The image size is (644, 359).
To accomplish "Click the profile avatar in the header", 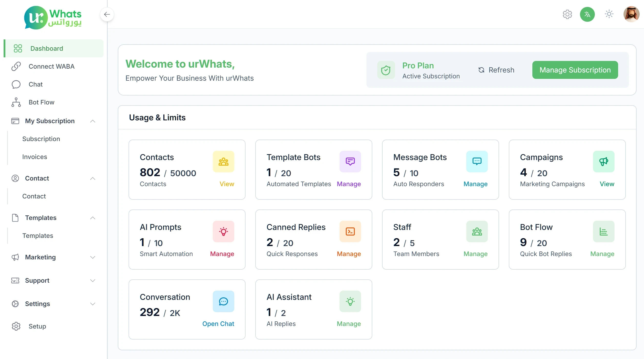I will tap(631, 14).
